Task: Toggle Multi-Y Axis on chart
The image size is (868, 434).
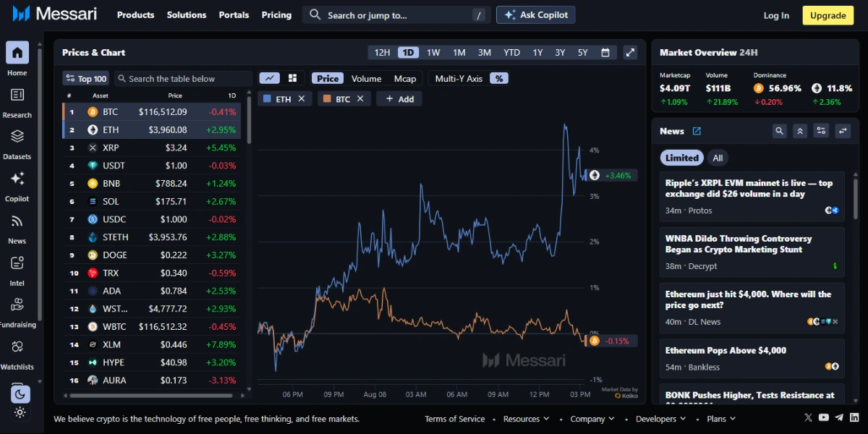Action: (x=459, y=78)
